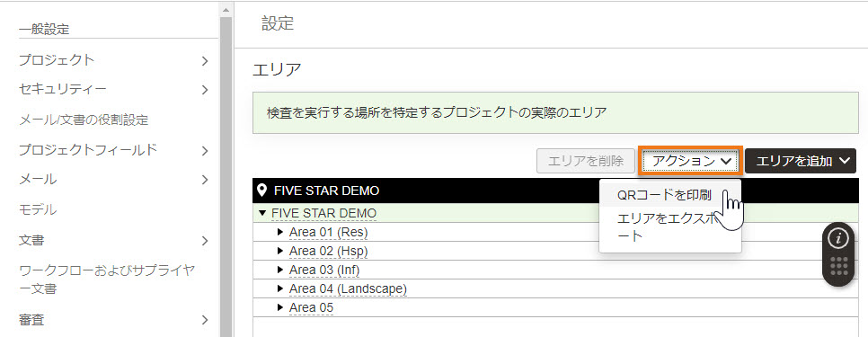Select QRコードを印刷 from the menu
868x337 pixels.
click(664, 195)
